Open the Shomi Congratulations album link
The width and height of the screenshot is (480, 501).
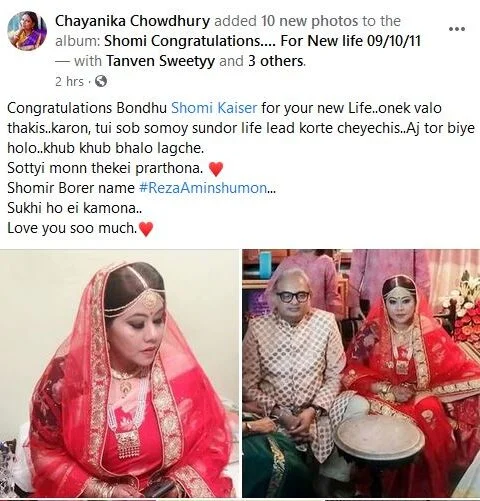click(x=263, y=41)
